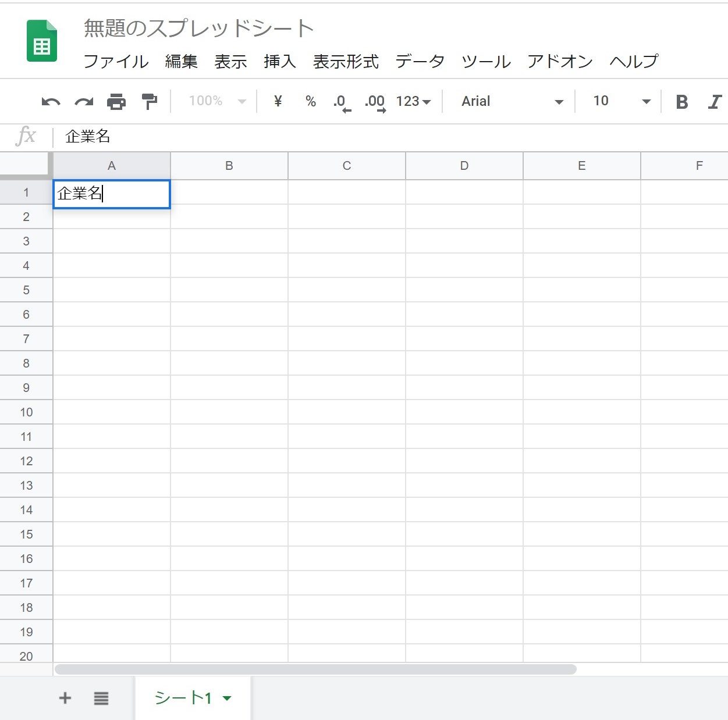The height and width of the screenshot is (720, 728).
Task: Open the ファイル menu
Action: [116, 61]
